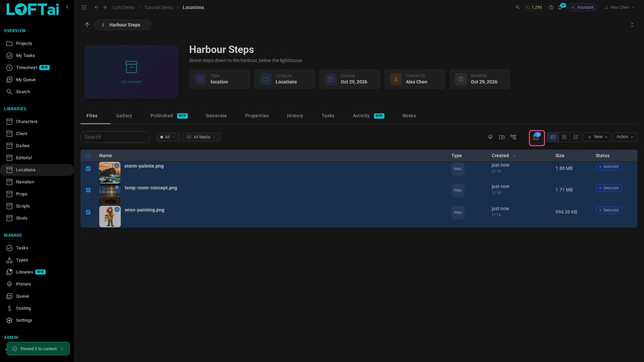Open the All status filter dropdown
The height and width of the screenshot is (362, 644).
coord(168,137)
